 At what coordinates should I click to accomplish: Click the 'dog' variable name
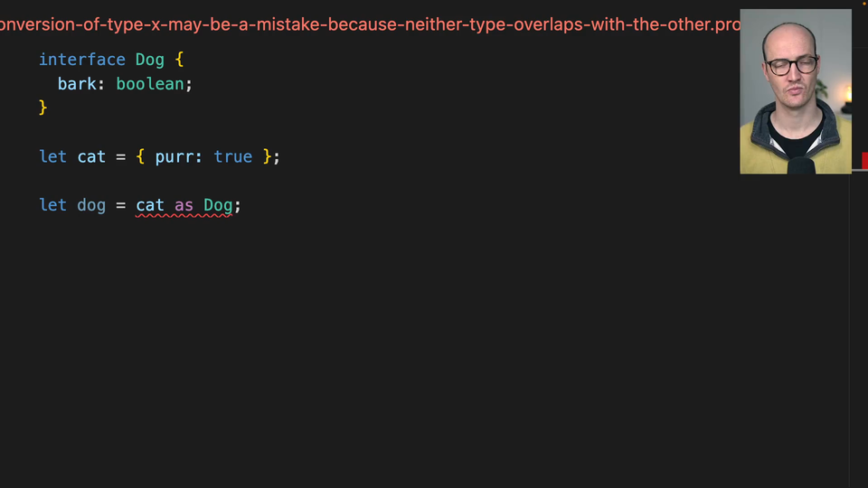pos(91,205)
